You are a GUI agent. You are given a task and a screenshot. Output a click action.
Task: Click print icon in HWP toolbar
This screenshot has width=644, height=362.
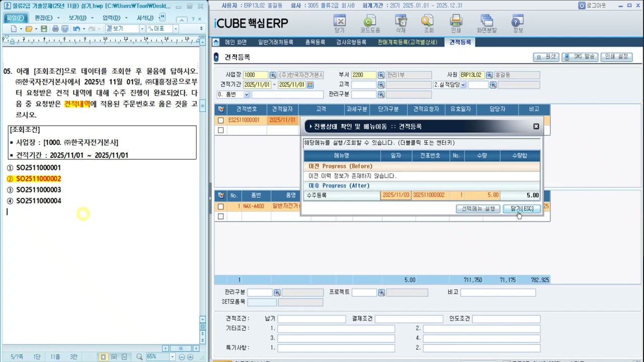pos(55,29)
